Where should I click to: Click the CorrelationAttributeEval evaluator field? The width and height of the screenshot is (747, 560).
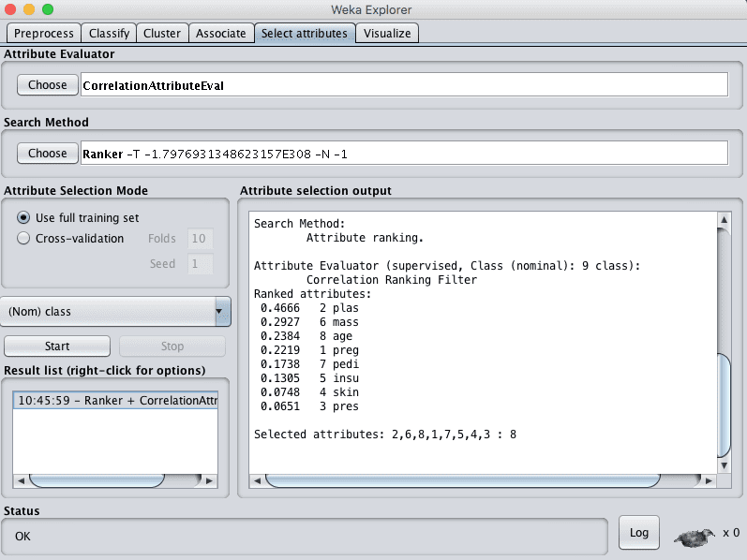[404, 85]
